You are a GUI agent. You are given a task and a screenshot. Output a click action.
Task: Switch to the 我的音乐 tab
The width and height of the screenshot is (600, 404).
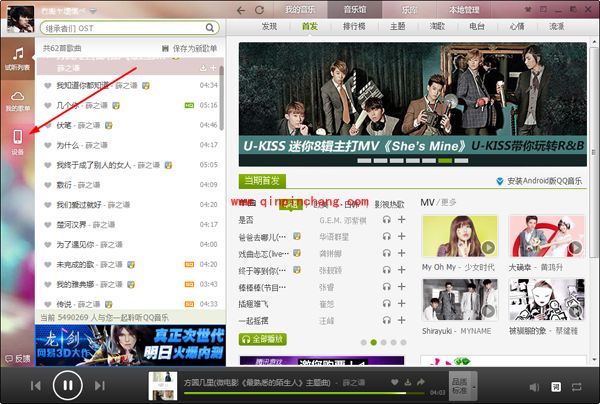[300, 9]
